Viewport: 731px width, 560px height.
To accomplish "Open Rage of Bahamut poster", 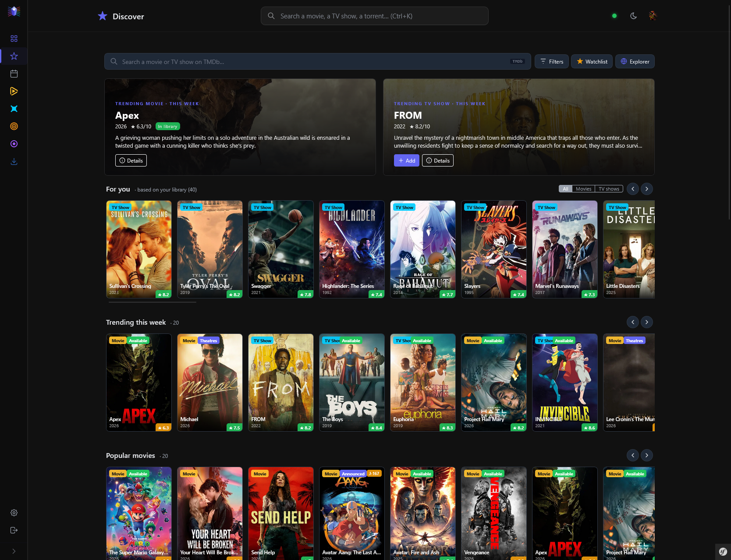I will tap(423, 249).
